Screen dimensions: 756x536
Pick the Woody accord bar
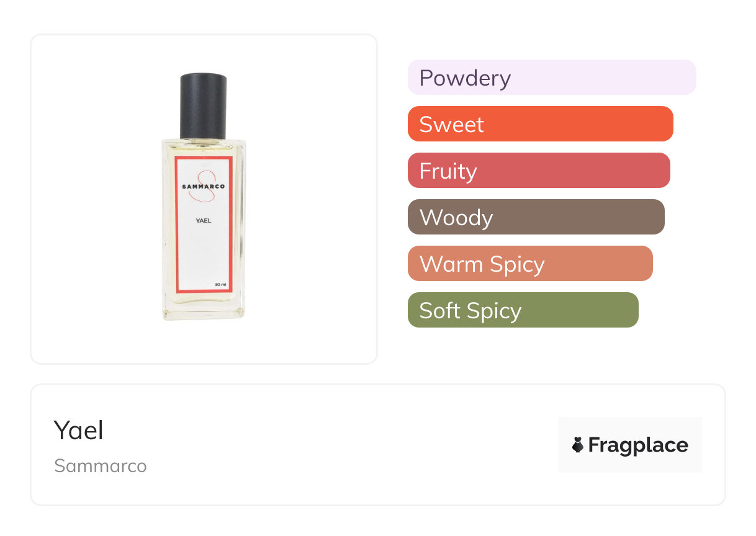click(536, 217)
